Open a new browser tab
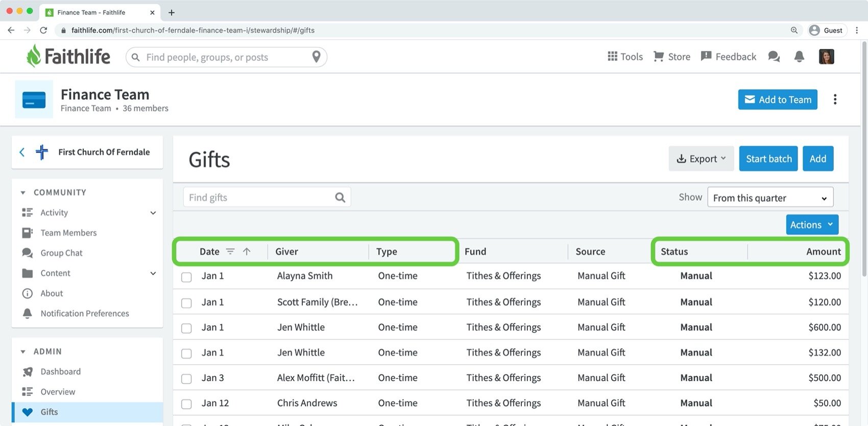Screen dimensions: 868x426 pyautogui.click(x=172, y=12)
